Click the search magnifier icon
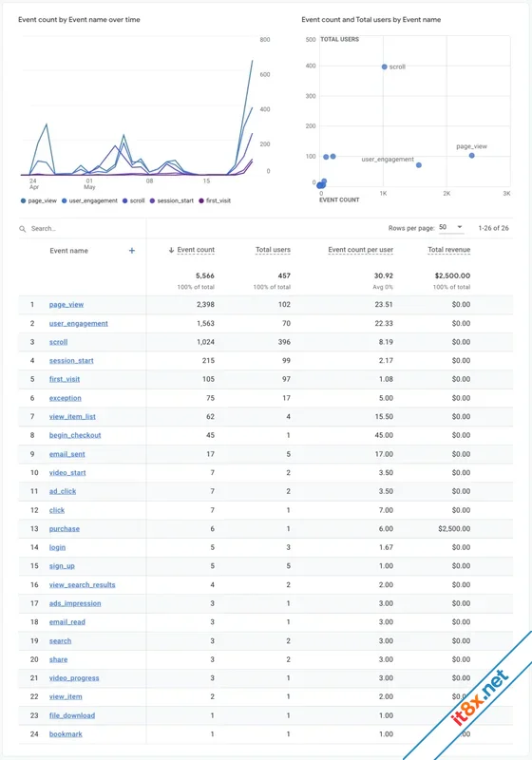Viewport: 532px width, 760px height. [x=22, y=229]
